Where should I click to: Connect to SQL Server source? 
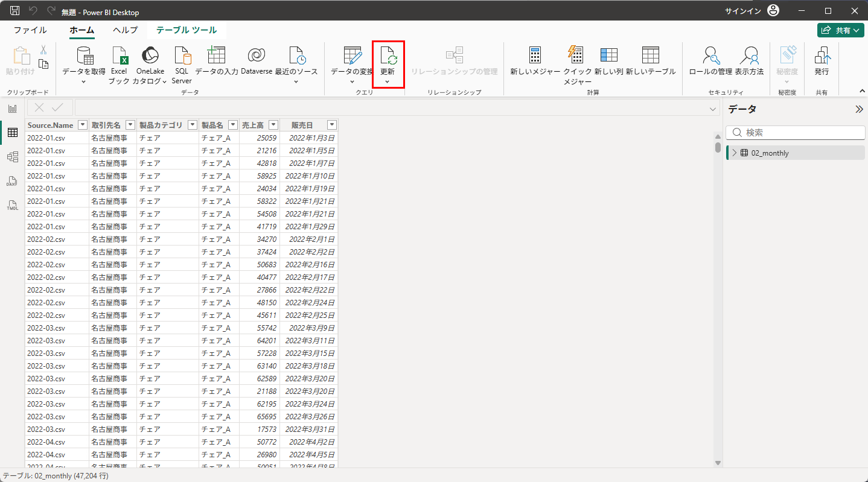point(182,65)
